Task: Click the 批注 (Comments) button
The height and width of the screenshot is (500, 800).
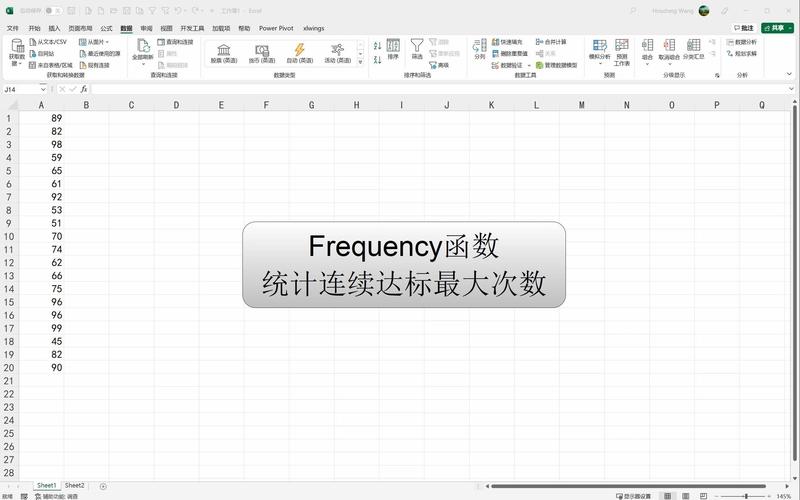Action: pos(744,28)
